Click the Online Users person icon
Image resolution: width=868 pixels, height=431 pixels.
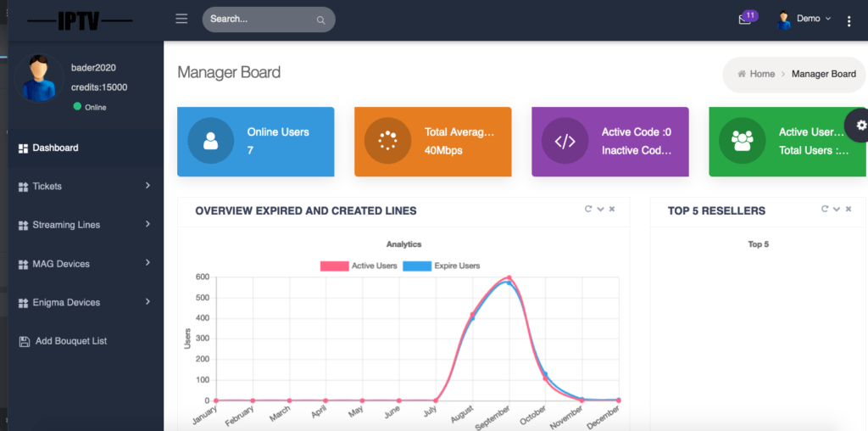(x=210, y=141)
